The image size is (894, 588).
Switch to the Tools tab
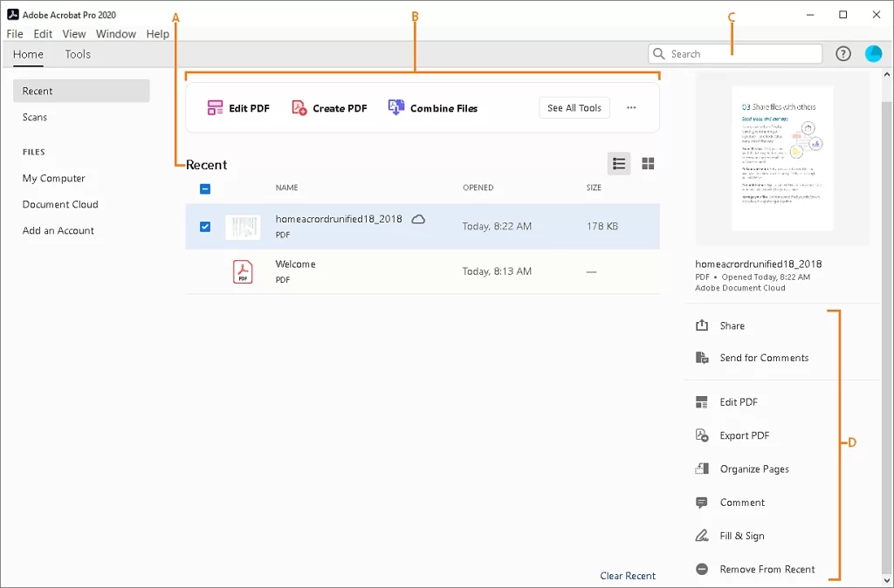(x=77, y=54)
